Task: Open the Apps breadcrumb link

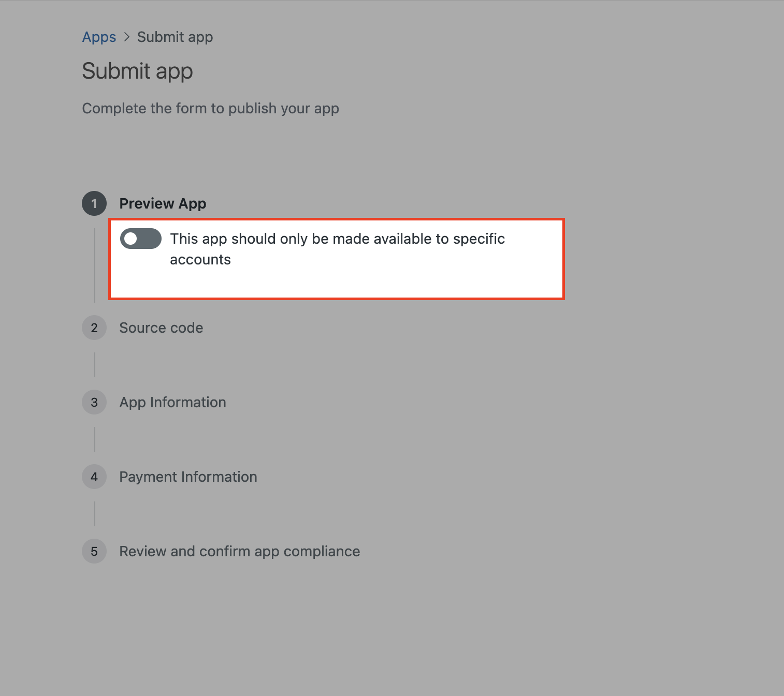Action: click(99, 37)
